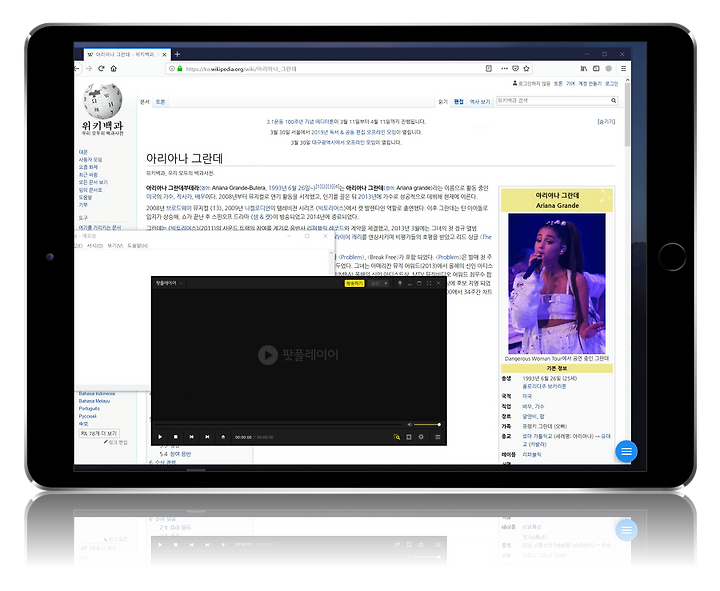Click PotPlayer square screen icon at bottom-right
This screenshot has width=720, height=591.
(x=409, y=437)
